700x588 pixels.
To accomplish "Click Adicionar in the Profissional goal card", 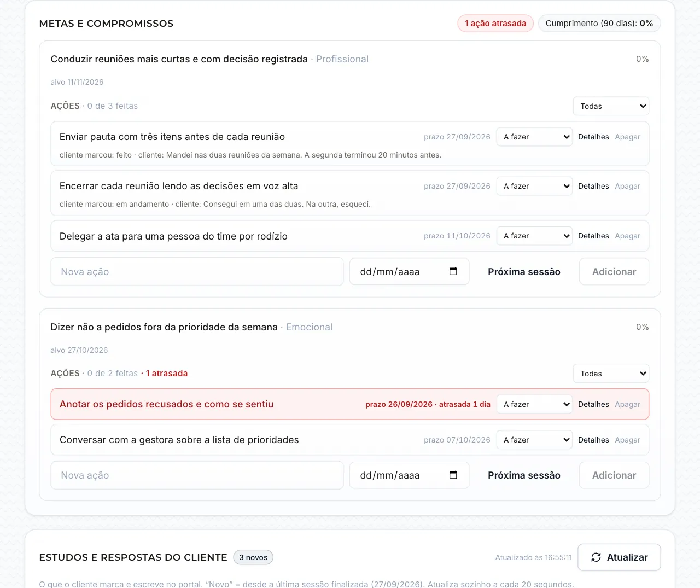I will [614, 272].
